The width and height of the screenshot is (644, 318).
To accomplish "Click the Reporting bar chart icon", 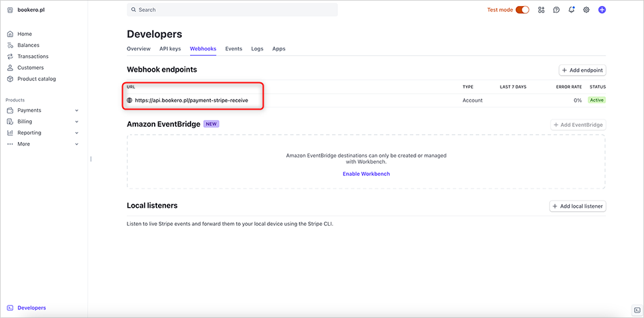I will (x=10, y=133).
